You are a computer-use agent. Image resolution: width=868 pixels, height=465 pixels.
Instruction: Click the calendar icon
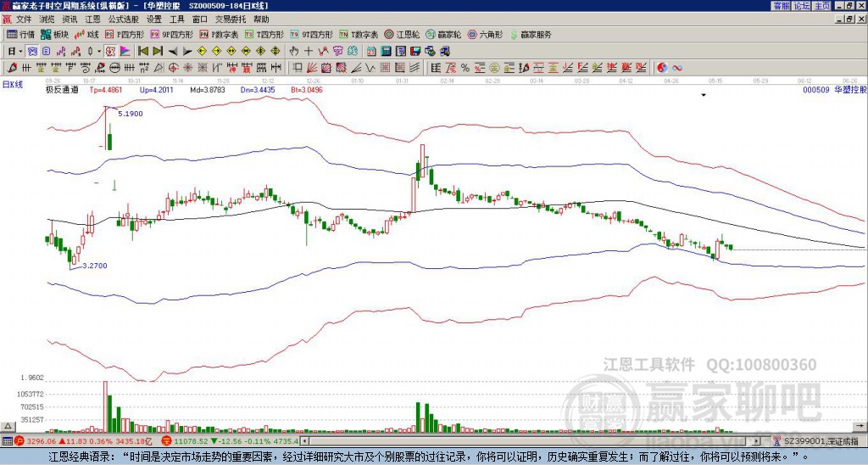pos(371,52)
